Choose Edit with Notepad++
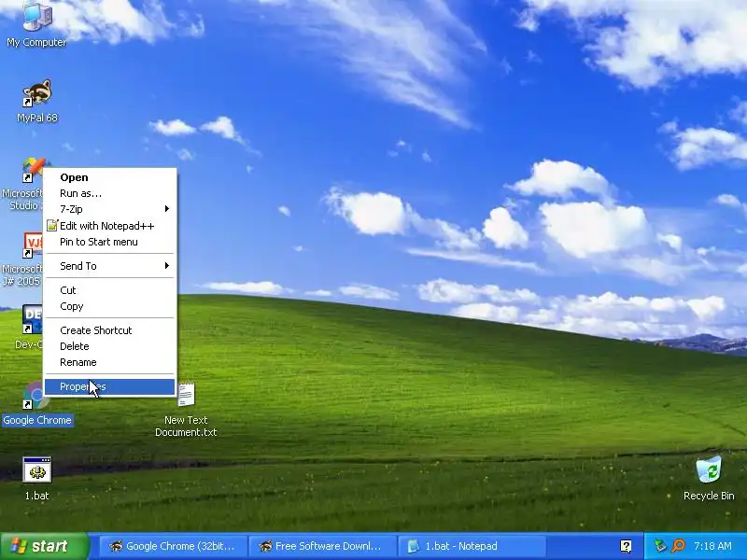 coord(110,226)
